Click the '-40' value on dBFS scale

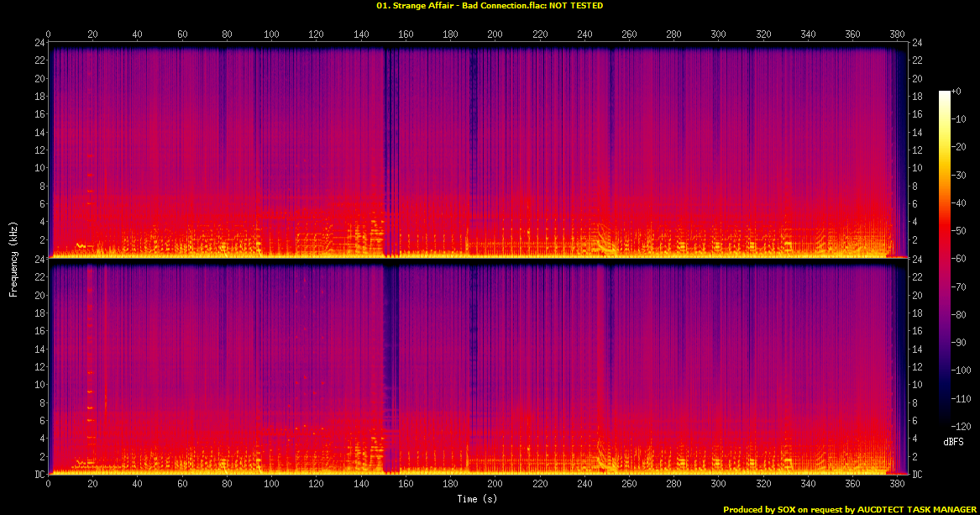[x=958, y=203]
